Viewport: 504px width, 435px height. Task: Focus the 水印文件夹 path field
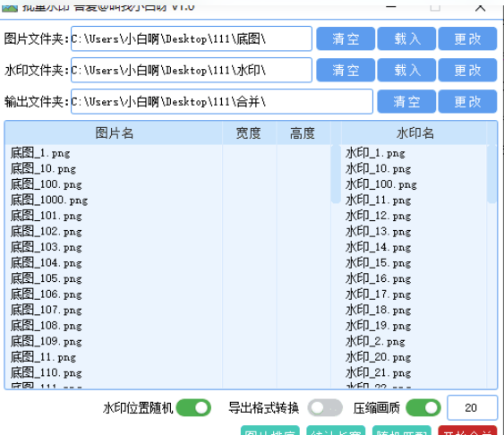click(x=192, y=70)
